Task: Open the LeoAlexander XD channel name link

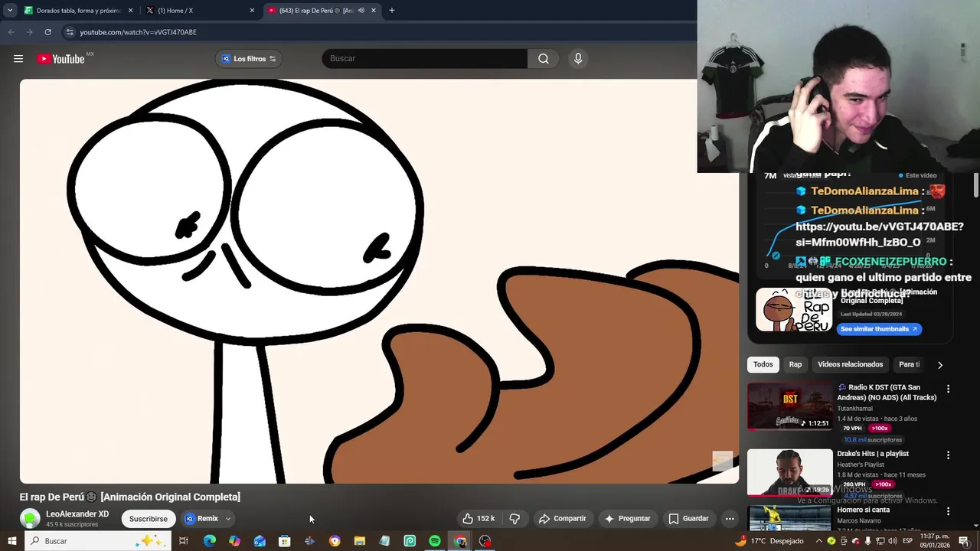Action: [x=77, y=514]
